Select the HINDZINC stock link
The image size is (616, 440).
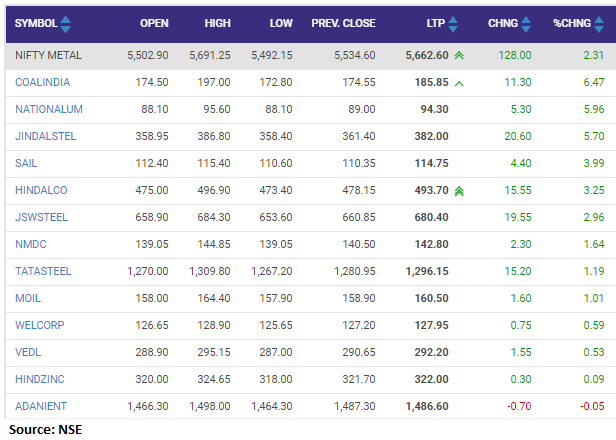42,379
